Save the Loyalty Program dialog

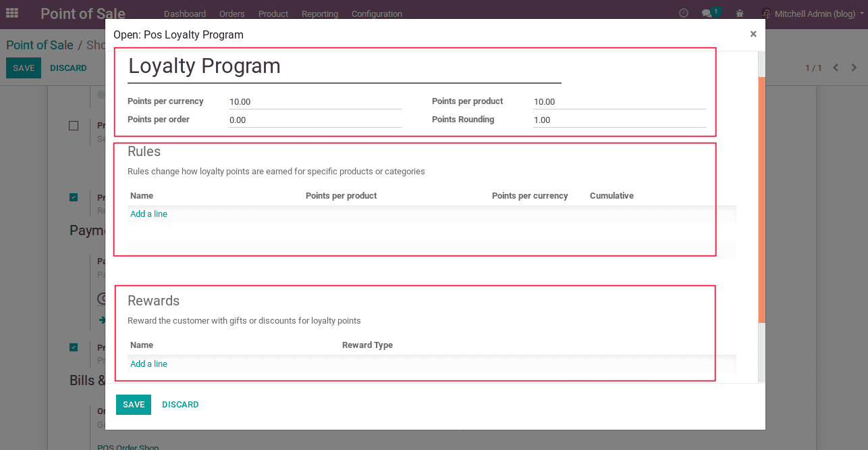click(134, 405)
